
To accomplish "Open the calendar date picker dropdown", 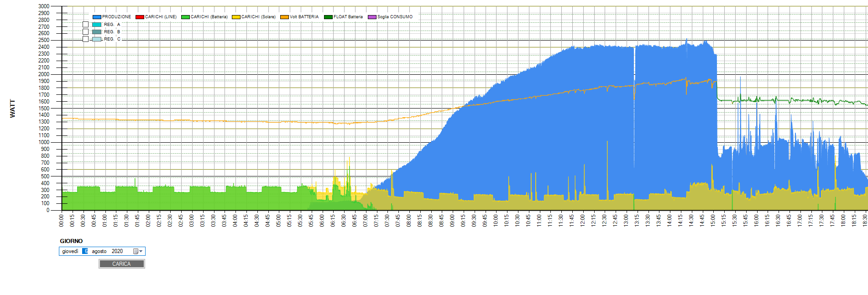I will pyautogui.click(x=138, y=251).
